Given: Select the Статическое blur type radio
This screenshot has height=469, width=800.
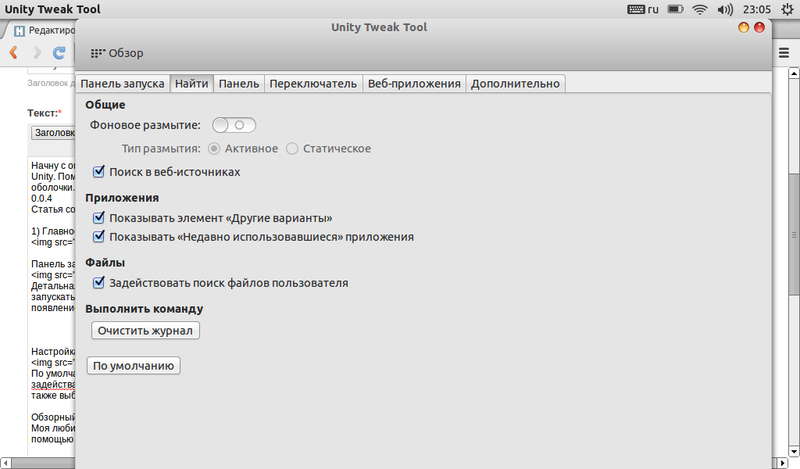Looking at the screenshot, I should (x=292, y=148).
